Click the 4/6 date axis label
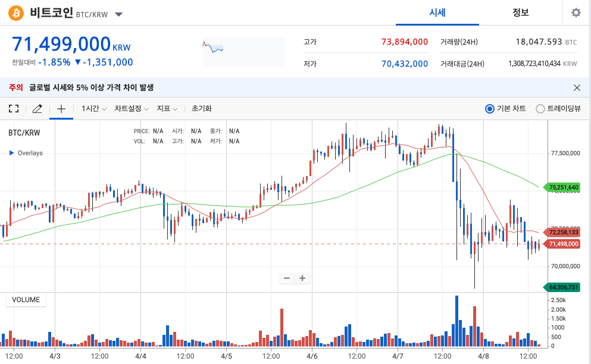The image size is (591, 364). click(x=312, y=356)
